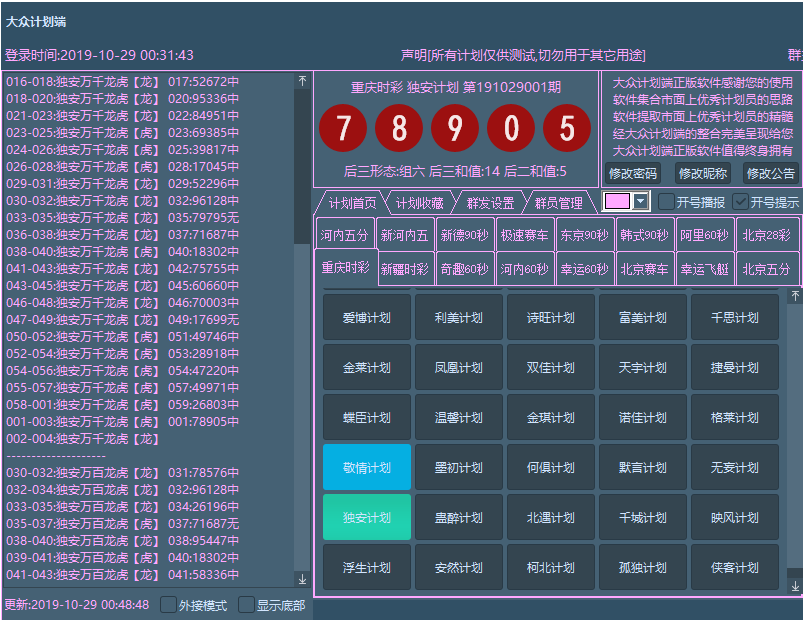Select the 凤凰计划 plan button
Screen dimensions: 807x623
click(x=459, y=367)
